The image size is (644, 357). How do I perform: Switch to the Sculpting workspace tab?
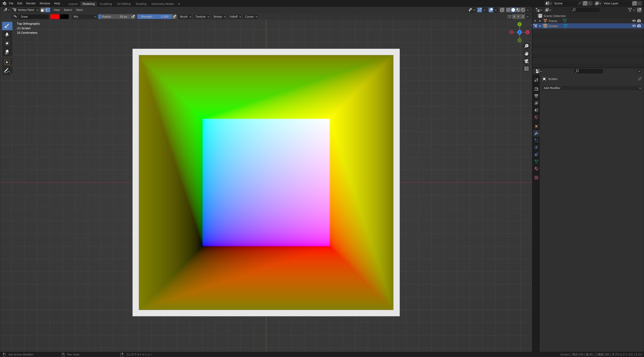click(105, 4)
